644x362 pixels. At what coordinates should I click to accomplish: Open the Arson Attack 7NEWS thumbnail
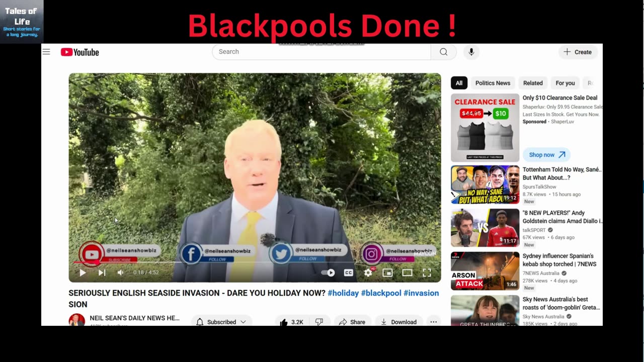[x=485, y=271]
